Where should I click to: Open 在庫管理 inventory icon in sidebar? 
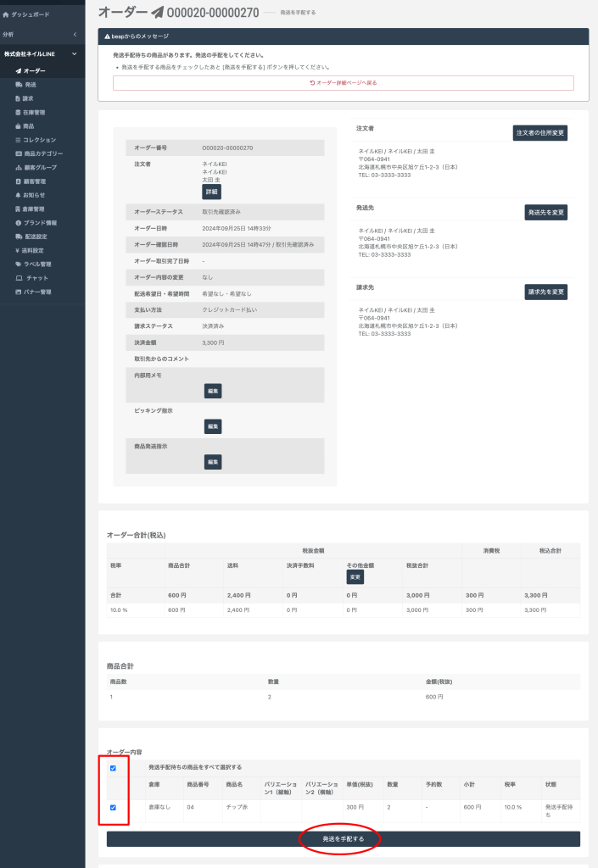pyautogui.click(x=18, y=112)
